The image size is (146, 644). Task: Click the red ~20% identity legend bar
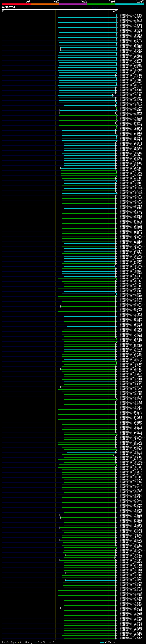[16, 4]
